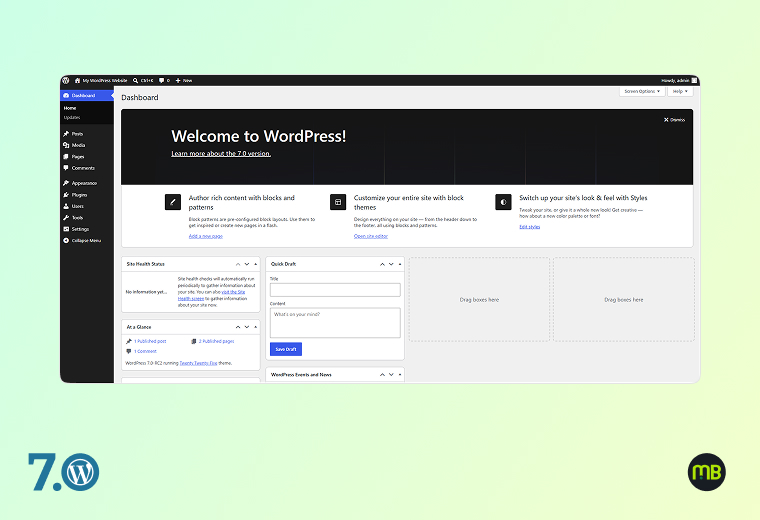Click the half-circle Styles icon in welcome panel
Image resolution: width=760 pixels, height=520 pixels.
(x=503, y=202)
